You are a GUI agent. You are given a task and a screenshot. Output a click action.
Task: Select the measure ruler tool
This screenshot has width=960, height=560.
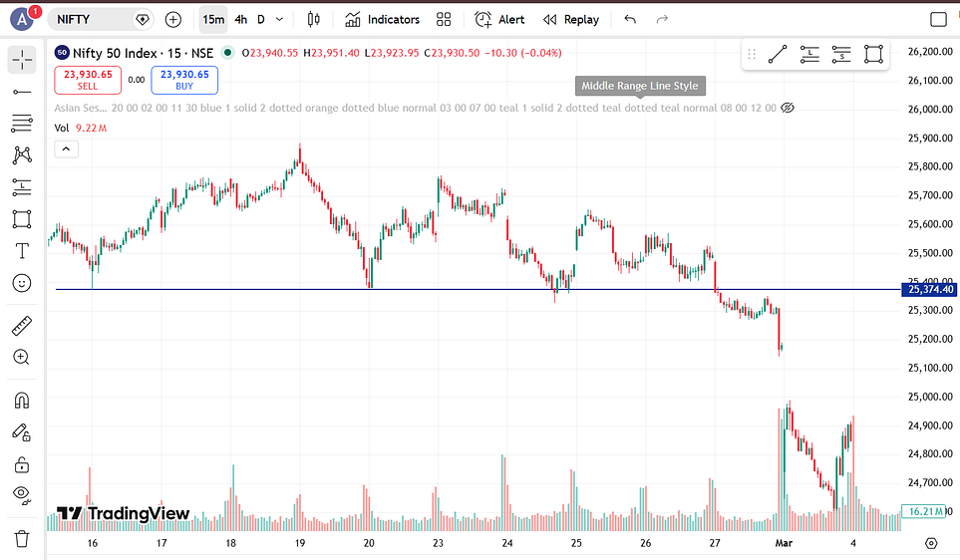click(x=22, y=326)
